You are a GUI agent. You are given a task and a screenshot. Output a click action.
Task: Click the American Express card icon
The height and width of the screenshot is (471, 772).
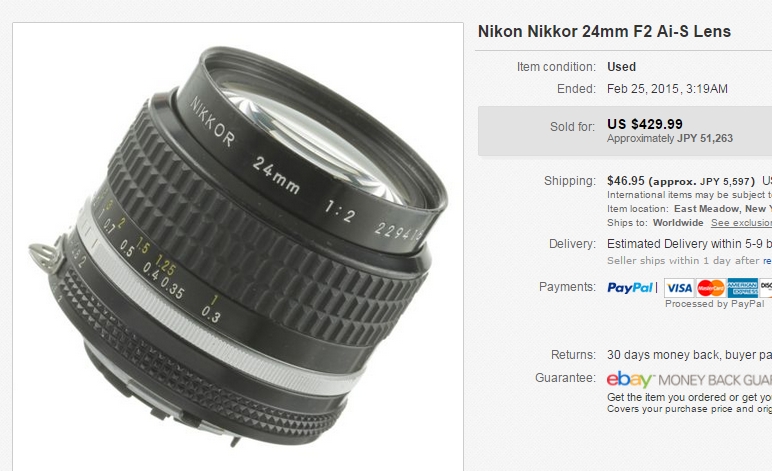pos(742,288)
